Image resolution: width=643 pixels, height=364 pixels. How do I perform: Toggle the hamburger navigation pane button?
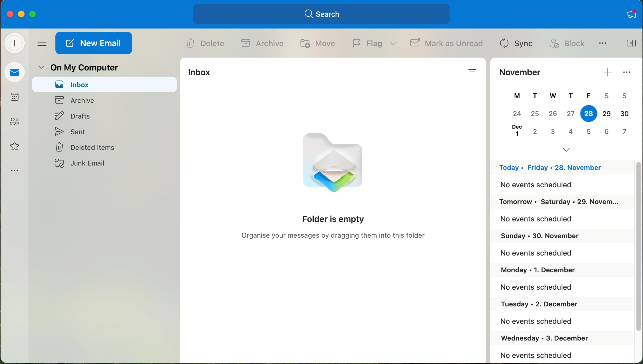(x=42, y=43)
